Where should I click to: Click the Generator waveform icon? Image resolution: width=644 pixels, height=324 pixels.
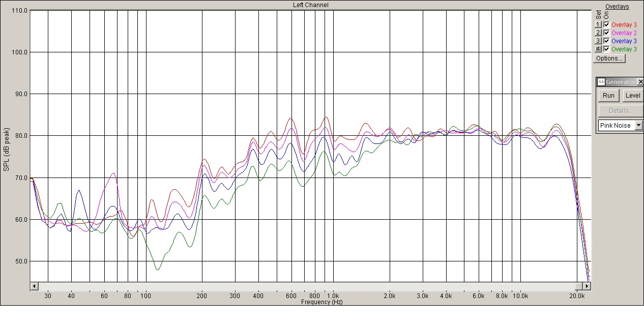(601, 82)
